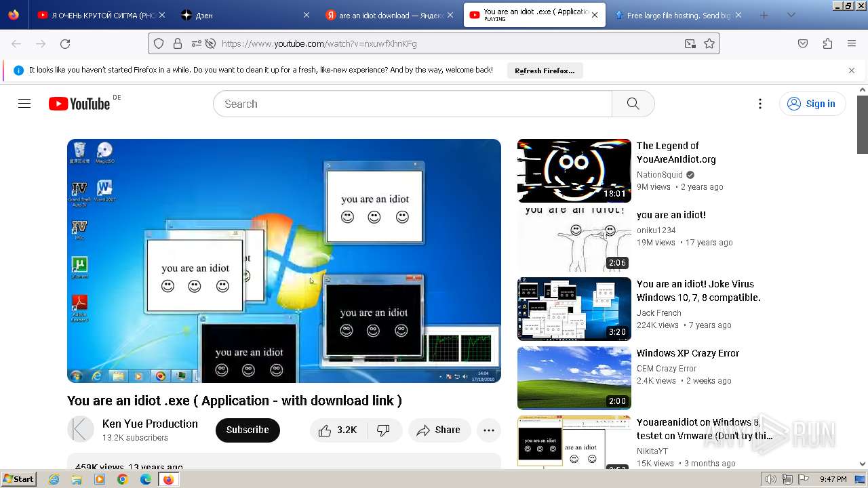Open Ken Yue Production channel link
The height and width of the screenshot is (488, 868).
point(150,424)
